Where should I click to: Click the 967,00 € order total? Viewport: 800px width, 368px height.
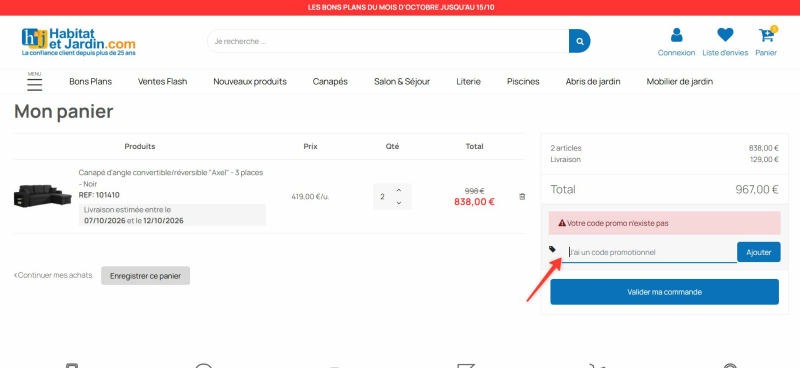pyautogui.click(x=757, y=189)
